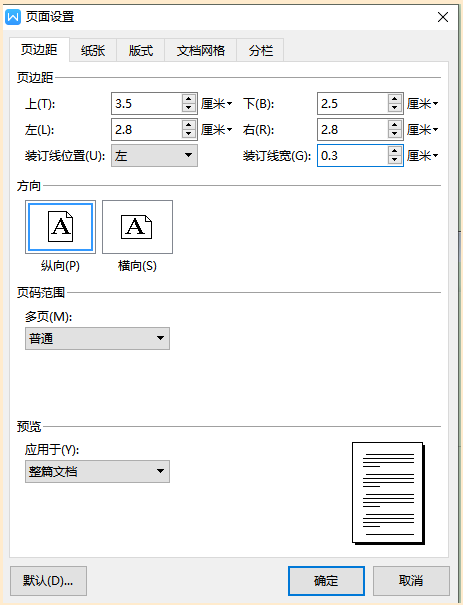Click the 右(R) margin input field
This screenshot has height=605, width=463.
(x=353, y=130)
